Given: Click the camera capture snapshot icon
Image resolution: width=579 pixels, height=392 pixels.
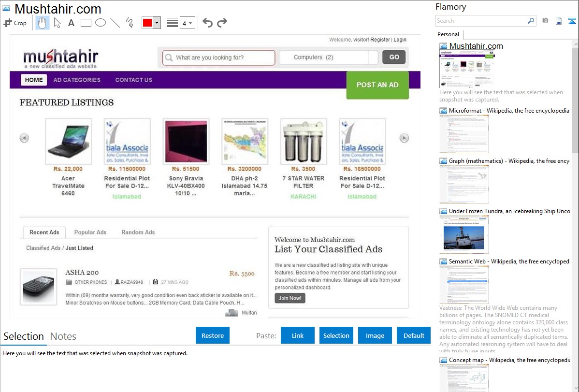Looking at the screenshot, I should (545, 21).
